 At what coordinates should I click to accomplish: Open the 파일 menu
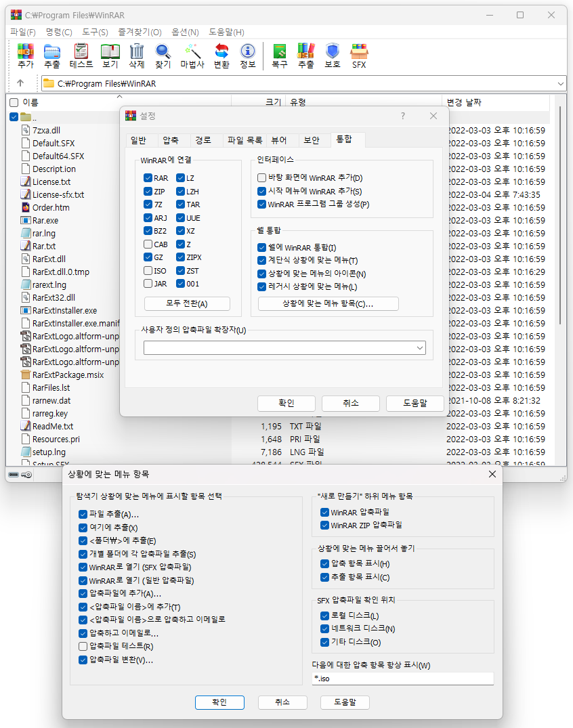pyautogui.click(x=23, y=32)
